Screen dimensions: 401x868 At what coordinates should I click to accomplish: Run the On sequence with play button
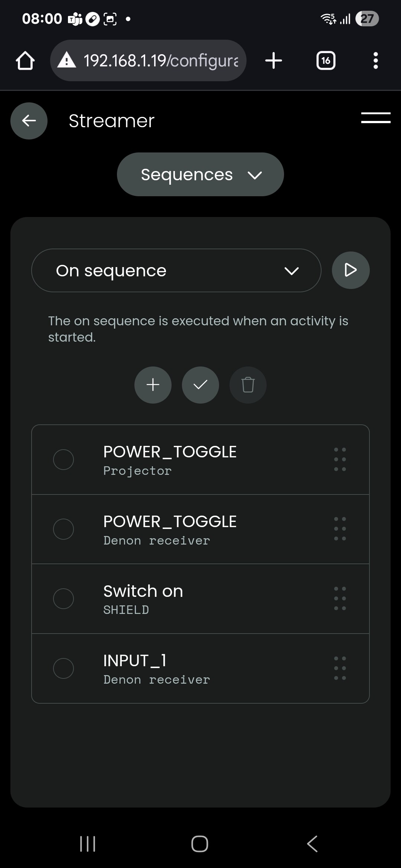click(351, 270)
